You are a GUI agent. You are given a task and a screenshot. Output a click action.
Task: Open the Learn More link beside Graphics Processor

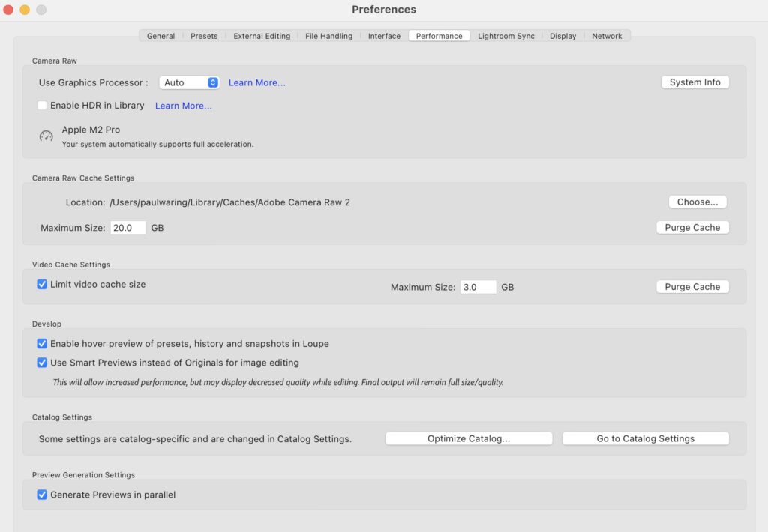(x=256, y=82)
